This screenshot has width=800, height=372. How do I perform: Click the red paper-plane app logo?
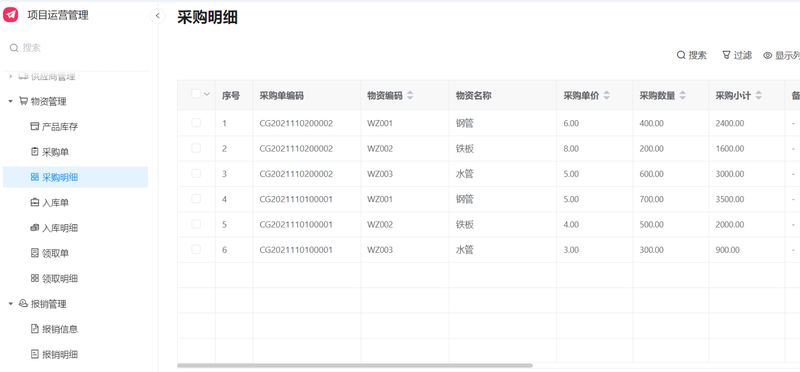10,15
